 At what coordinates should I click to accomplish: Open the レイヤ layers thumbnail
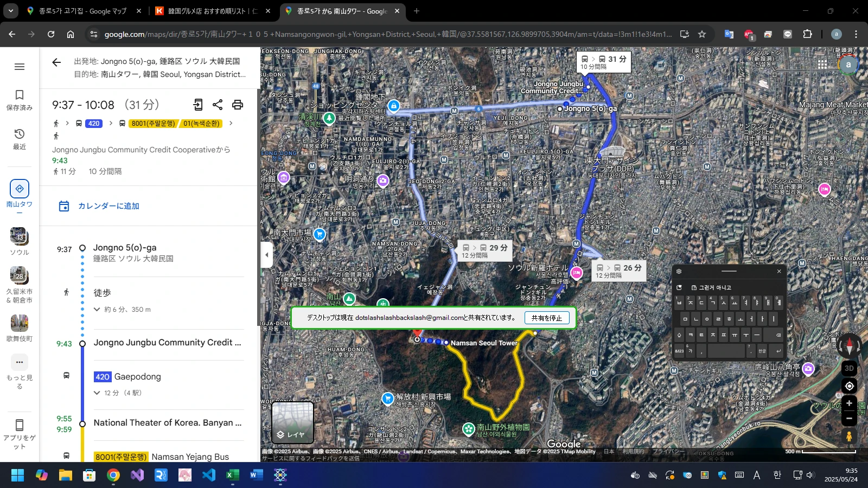click(x=292, y=422)
